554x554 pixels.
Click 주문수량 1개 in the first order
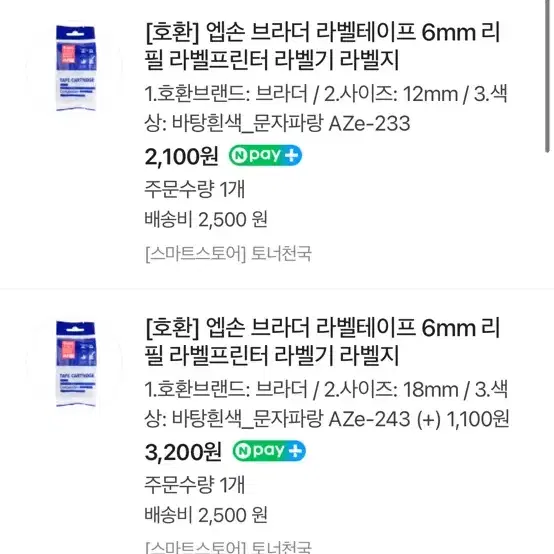195,189
